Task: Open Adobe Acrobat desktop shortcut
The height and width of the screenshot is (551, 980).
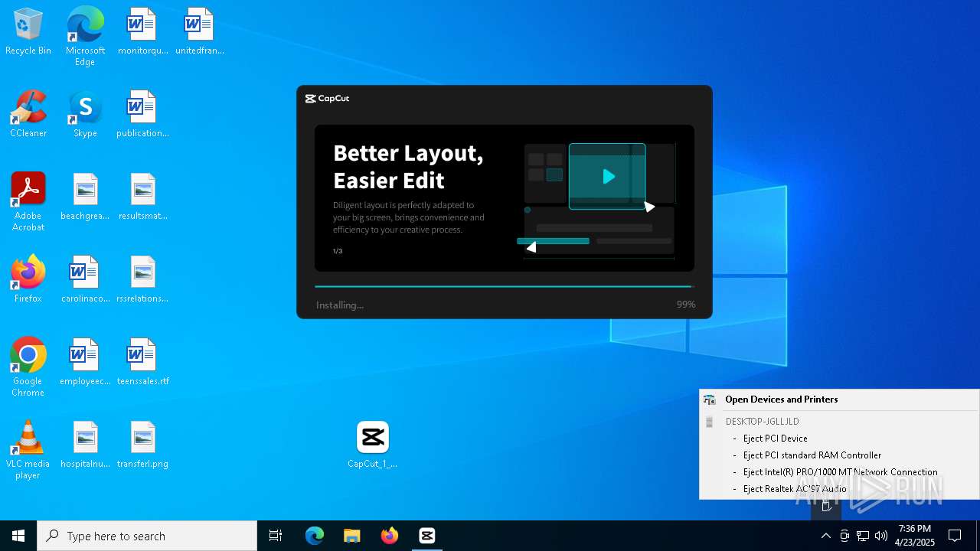Action: click(28, 202)
